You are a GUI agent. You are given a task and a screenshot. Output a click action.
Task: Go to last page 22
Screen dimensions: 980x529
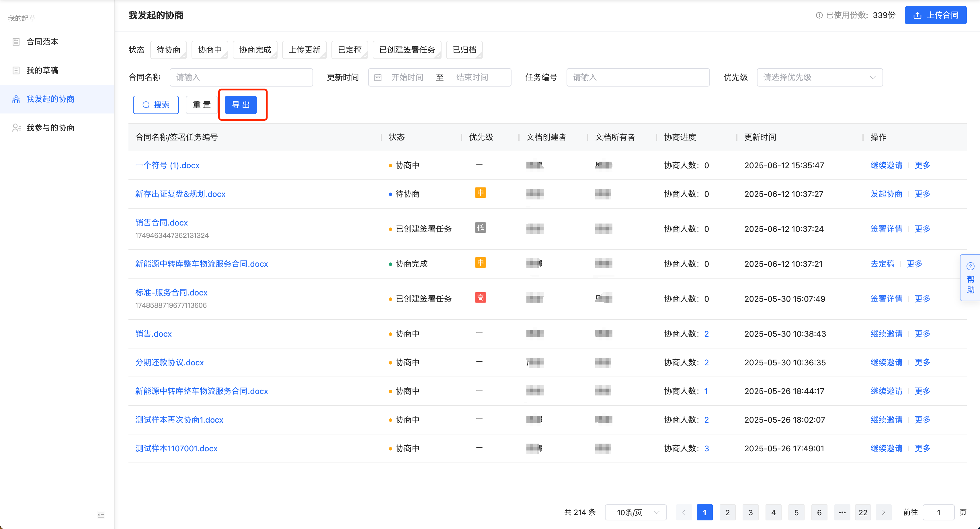tap(863, 513)
